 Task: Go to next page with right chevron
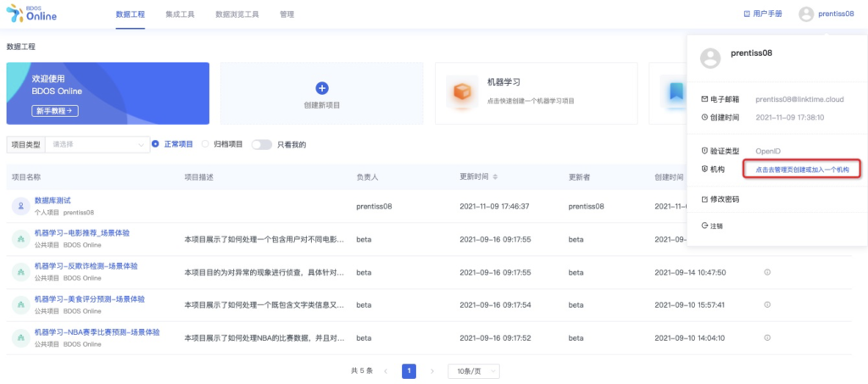(x=432, y=370)
